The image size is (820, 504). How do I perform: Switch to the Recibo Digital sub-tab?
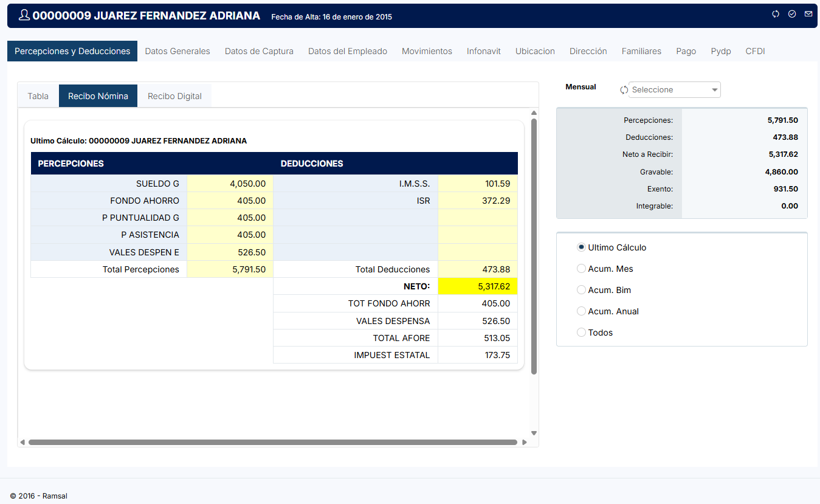pos(174,96)
